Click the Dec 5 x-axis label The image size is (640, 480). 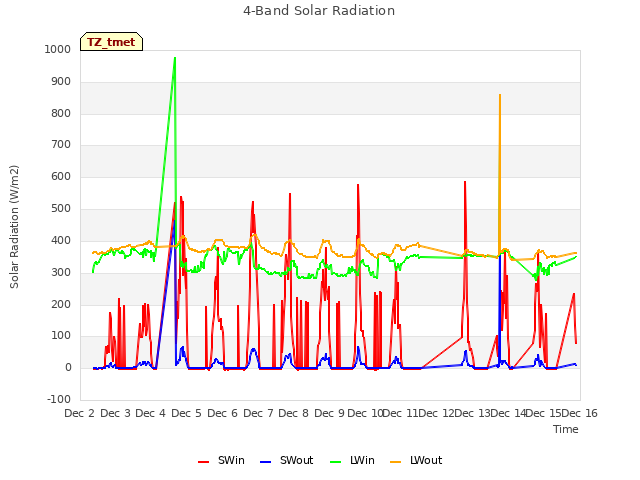[187, 413]
